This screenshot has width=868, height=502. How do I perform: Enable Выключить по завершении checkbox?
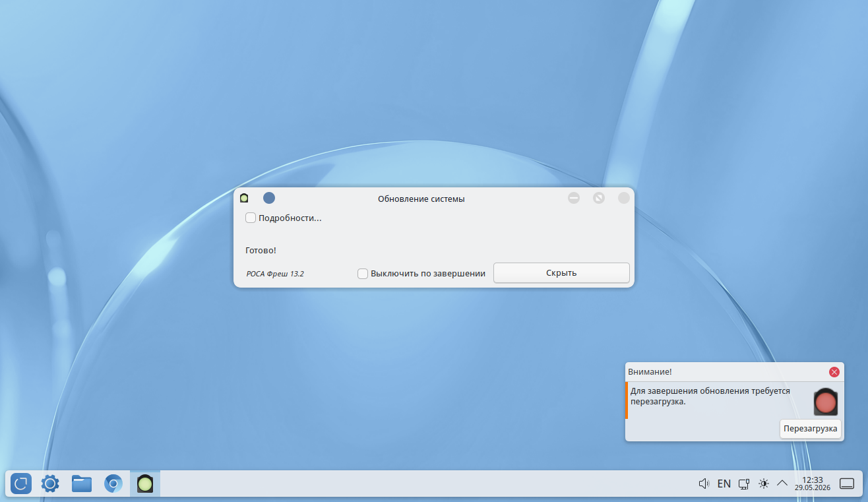[x=363, y=273]
